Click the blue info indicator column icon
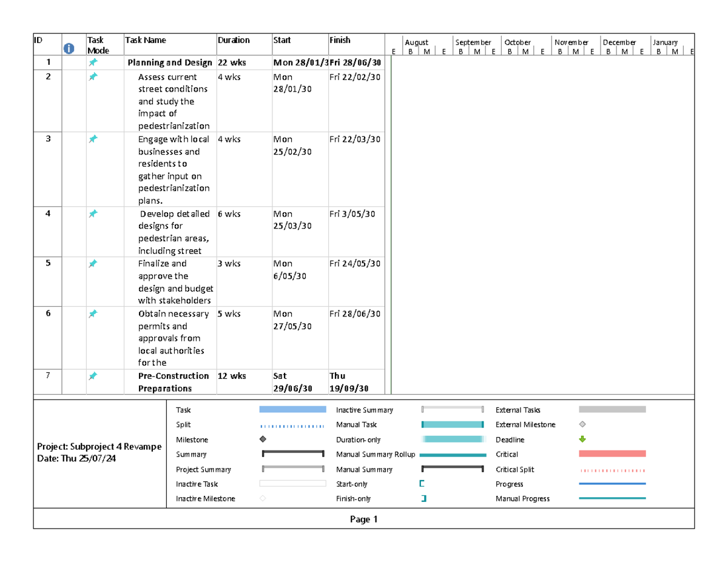 [x=69, y=48]
